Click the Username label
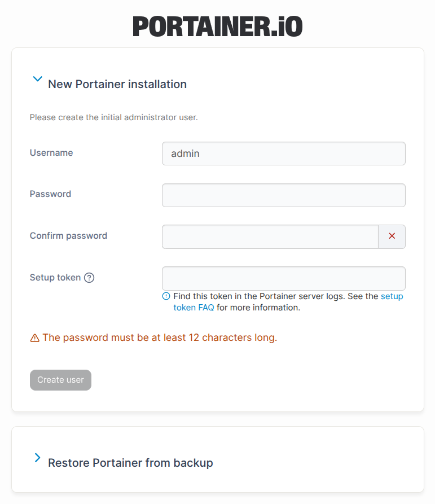435x504 pixels. (51, 153)
